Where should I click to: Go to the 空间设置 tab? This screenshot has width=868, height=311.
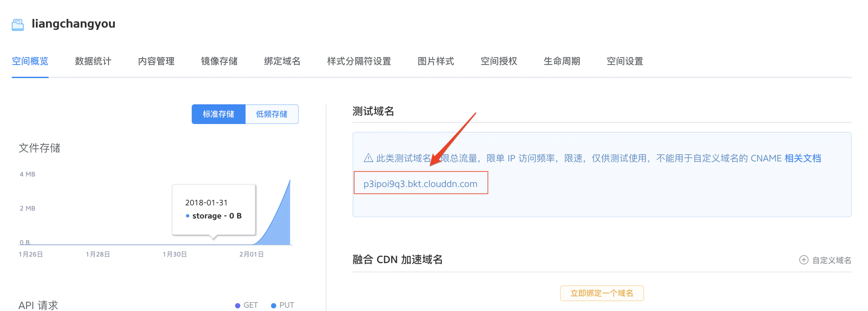pyautogui.click(x=625, y=61)
